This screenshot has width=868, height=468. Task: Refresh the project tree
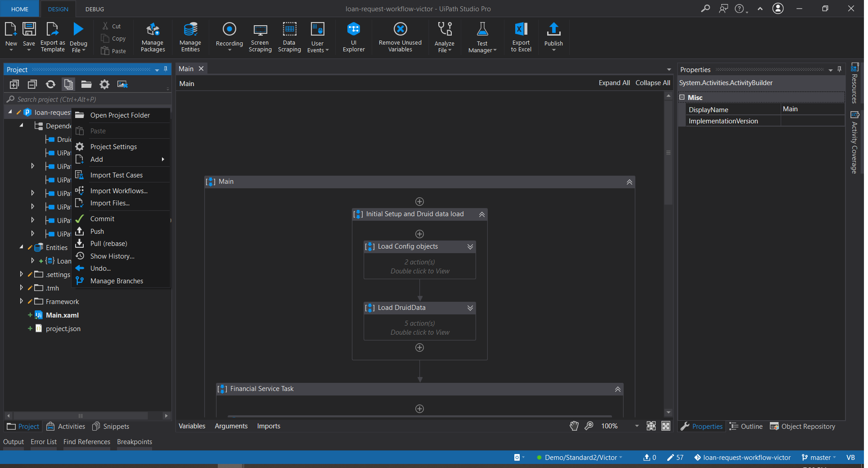pyautogui.click(x=50, y=84)
